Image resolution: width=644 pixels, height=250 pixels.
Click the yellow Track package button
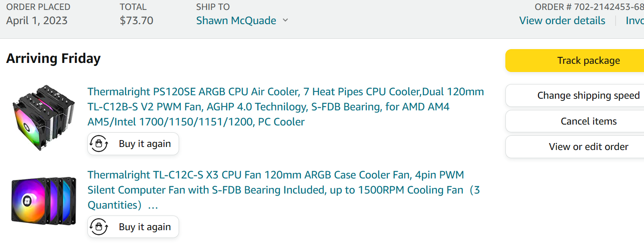(575, 60)
